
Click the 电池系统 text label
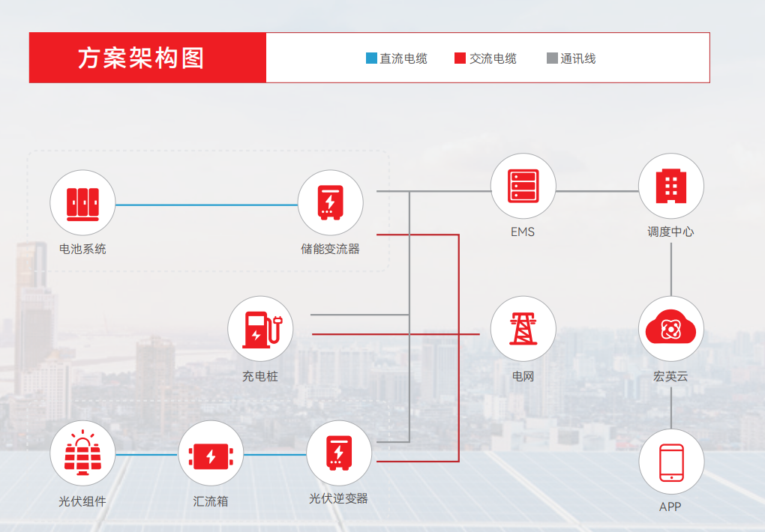(x=82, y=249)
